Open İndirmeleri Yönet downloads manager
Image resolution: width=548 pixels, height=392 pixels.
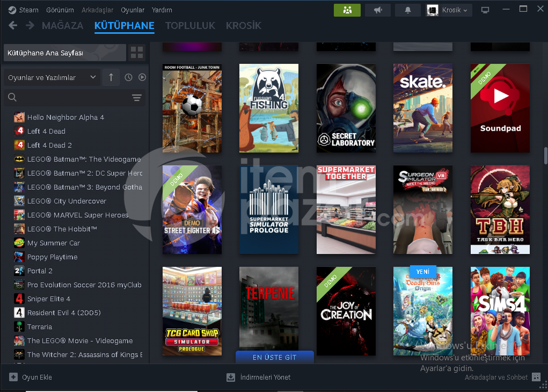[259, 378]
